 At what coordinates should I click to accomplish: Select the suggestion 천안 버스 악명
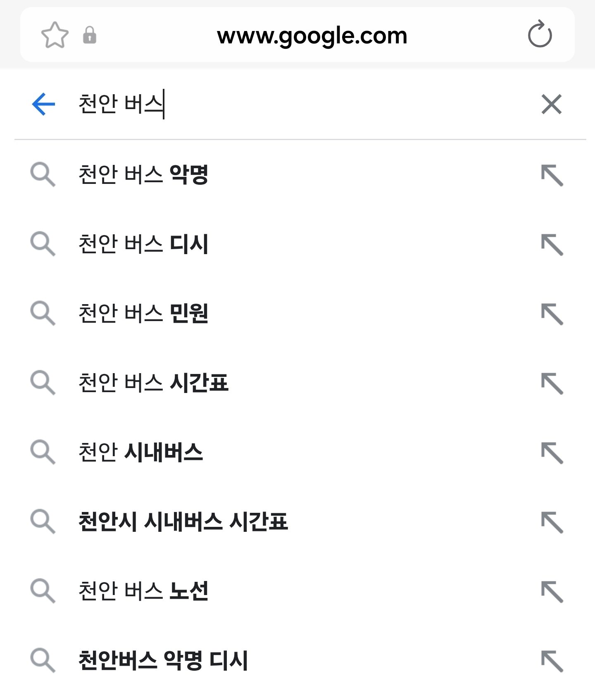(143, 175)
